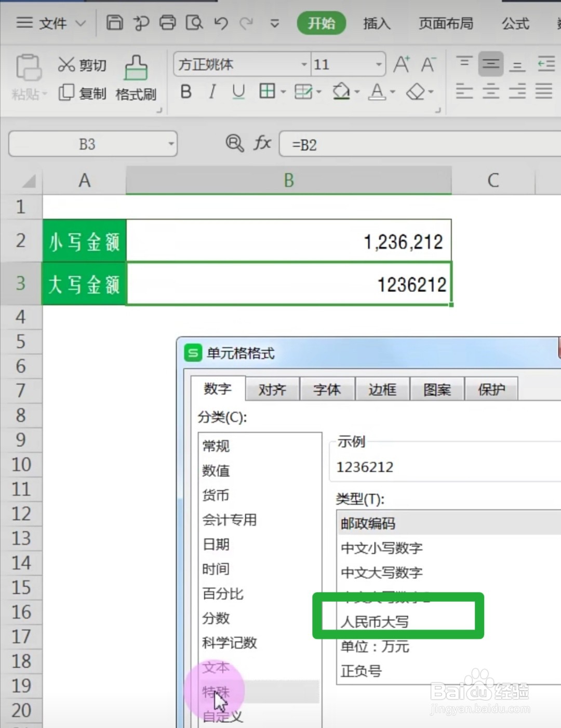
Task: Choose 邮政编码 postal code type
Action: (x=368, y=524)
